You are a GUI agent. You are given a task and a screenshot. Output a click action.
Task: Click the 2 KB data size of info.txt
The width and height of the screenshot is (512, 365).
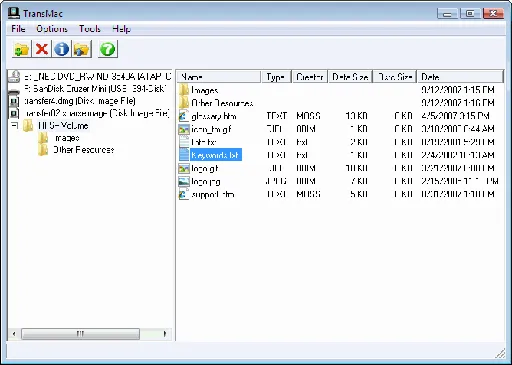[x=359, y=142]
